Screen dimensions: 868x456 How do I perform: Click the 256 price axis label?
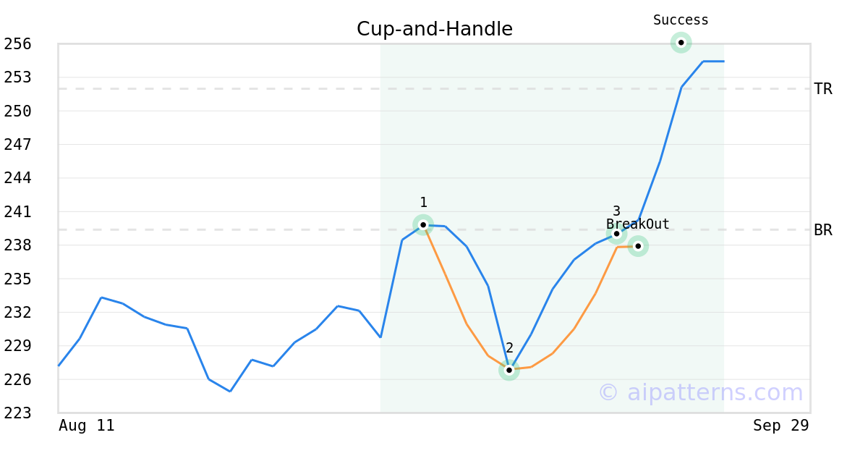click(x=17, y=44)
